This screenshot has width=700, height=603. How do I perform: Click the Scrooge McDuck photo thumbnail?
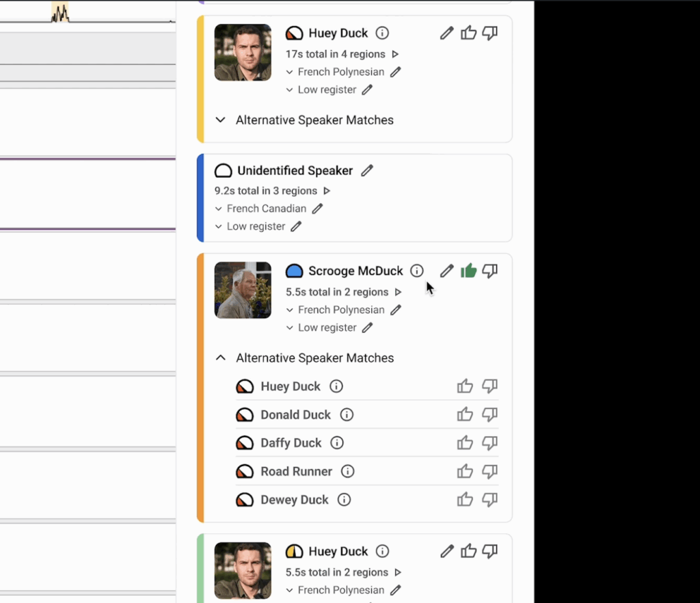click(x=243, y=290)
